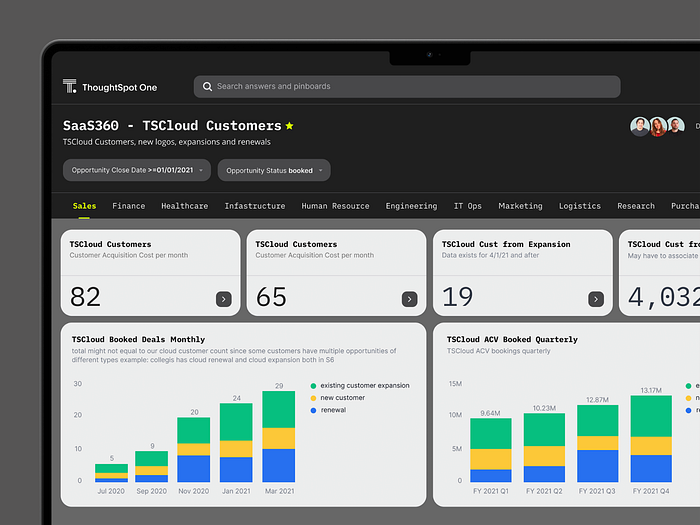
Task: Click the 'TSCloud ACV bookings quarterly' subtitle
Action: click(499, 351)
